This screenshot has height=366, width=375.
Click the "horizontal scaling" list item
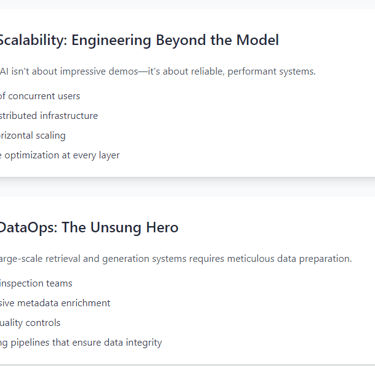(x=33, y=135)
